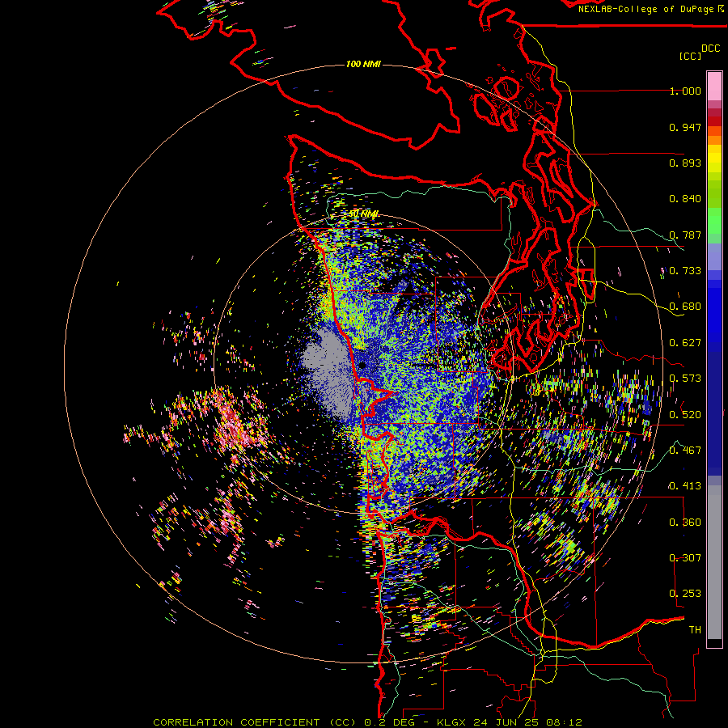Click the 50 NMI range ring label
The width and height of the screenshot is (728, 728).
tap(363, 214)
